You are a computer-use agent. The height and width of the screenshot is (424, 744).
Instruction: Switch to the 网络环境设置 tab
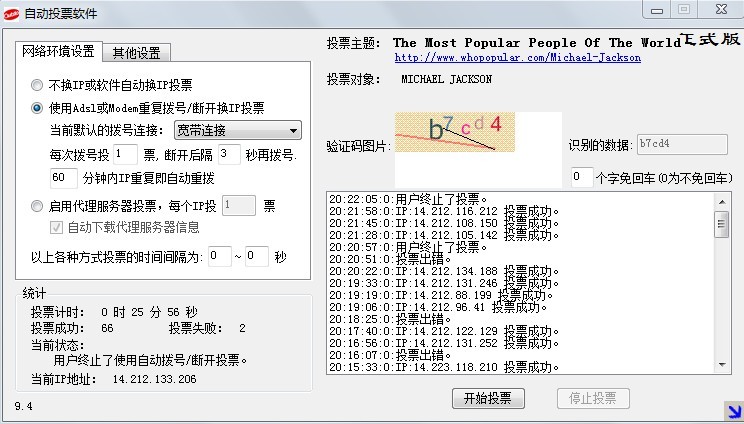(x=59, y=52)
